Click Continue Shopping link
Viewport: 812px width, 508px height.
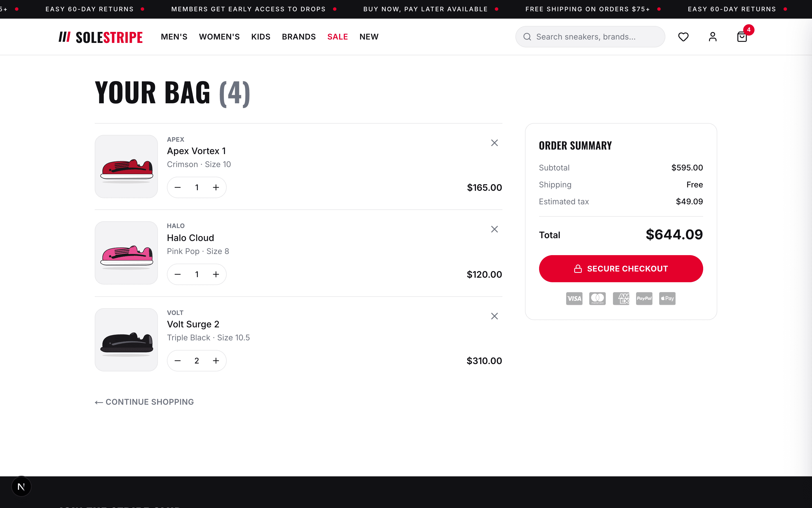[144, 402]
